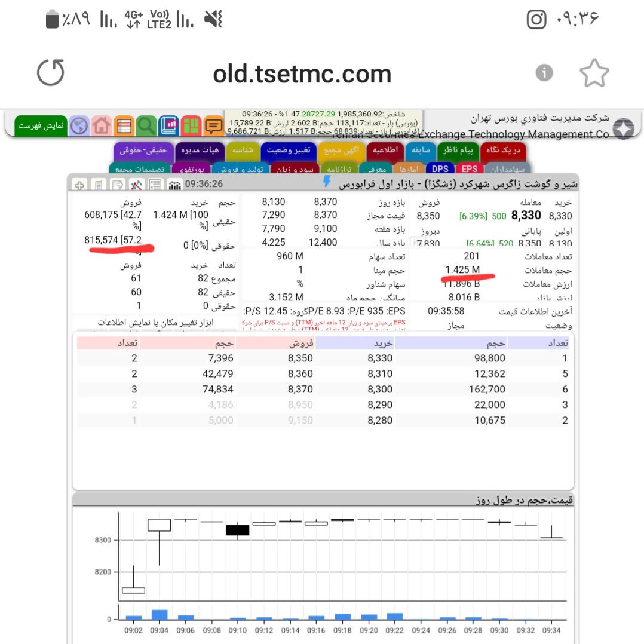
Task: Click the green magnifier search icon
Action: [x=146, y=125]
